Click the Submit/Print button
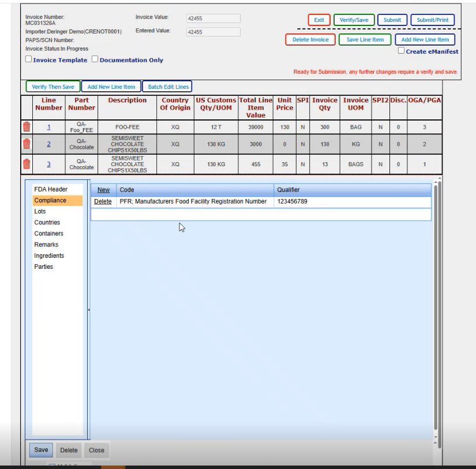476x469 pixels. click(x=433, y=20)
